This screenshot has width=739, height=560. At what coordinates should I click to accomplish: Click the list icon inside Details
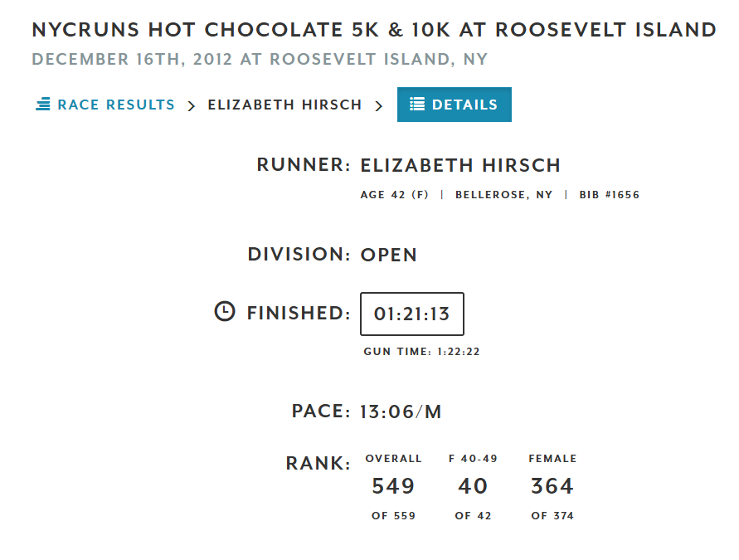pyautogui.click(x=417, y=105)
